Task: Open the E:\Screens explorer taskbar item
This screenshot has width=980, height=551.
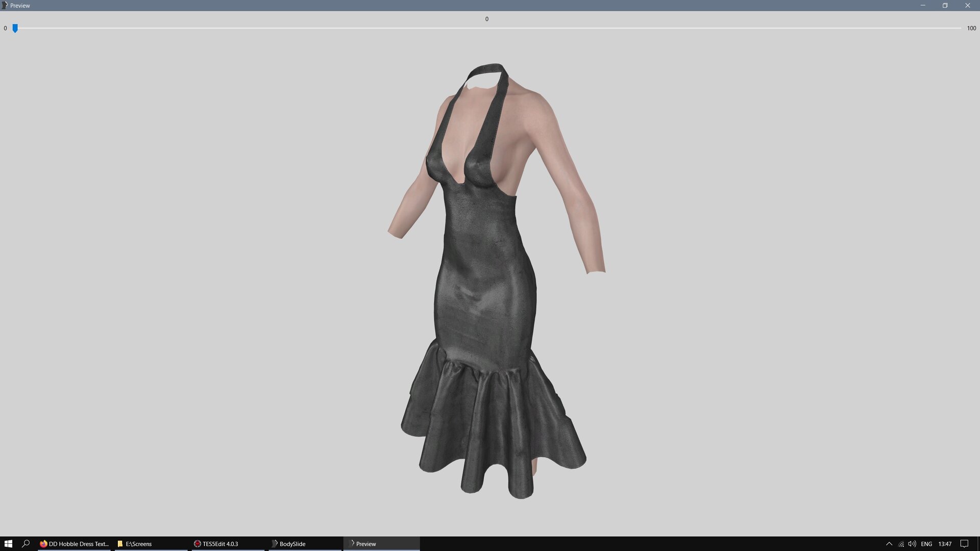Action: [x=152, y=544]
